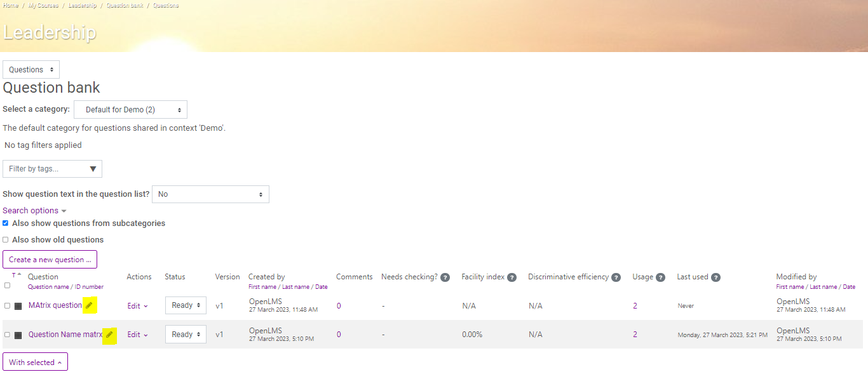Open the Question Name matrx link
The image size is (868, 379).
tap(65, 335)
